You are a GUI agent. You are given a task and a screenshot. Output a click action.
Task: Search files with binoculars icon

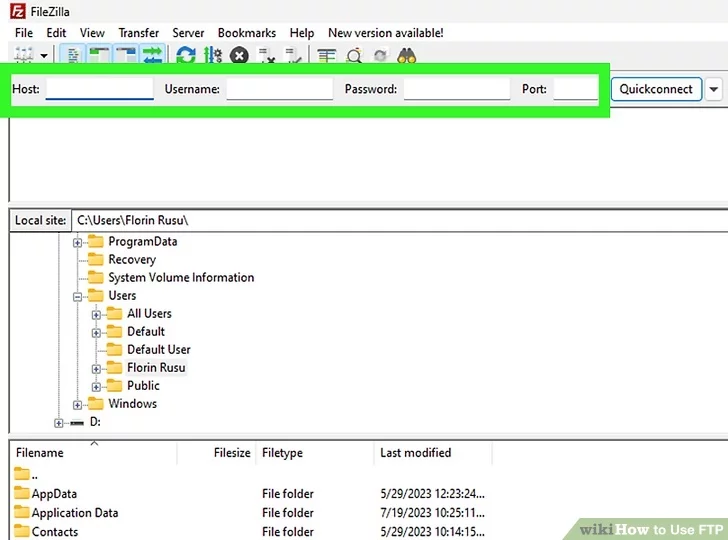407,56
